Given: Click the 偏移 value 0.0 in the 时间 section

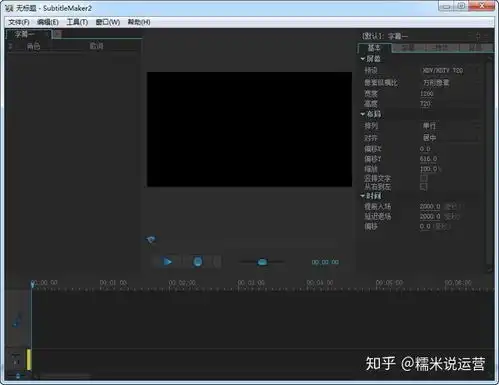Looking at the screenshot, I should 425,226.
